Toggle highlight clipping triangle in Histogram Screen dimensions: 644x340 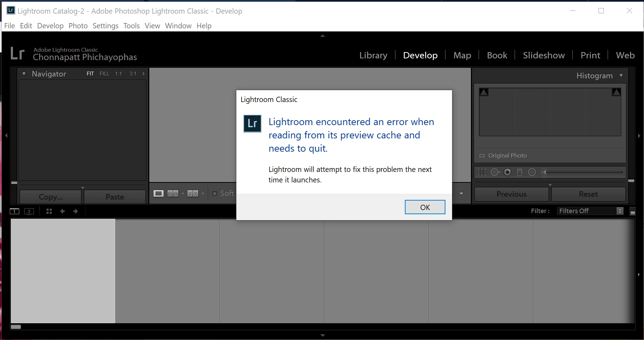coord(616,92)
